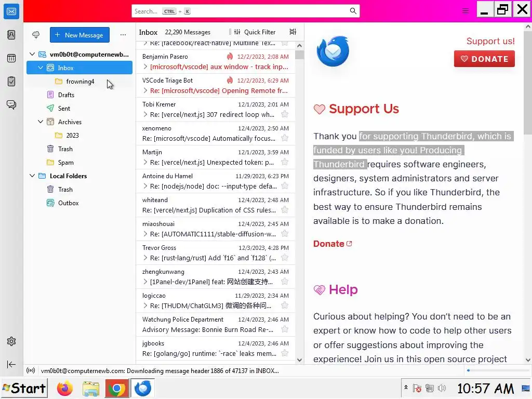Click the message list scrollbar thumb
The image size is (532, 399).
point(299,55)
